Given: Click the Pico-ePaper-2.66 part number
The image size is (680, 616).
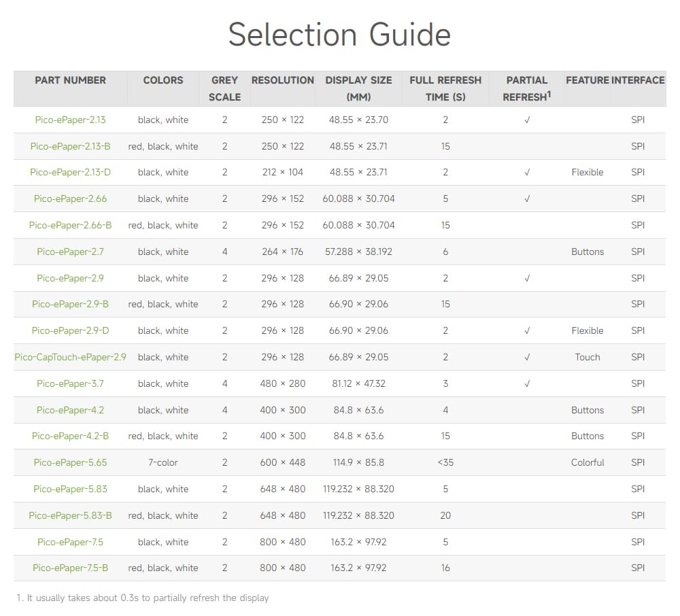Looking at the screenshot, I should [70, 199].
